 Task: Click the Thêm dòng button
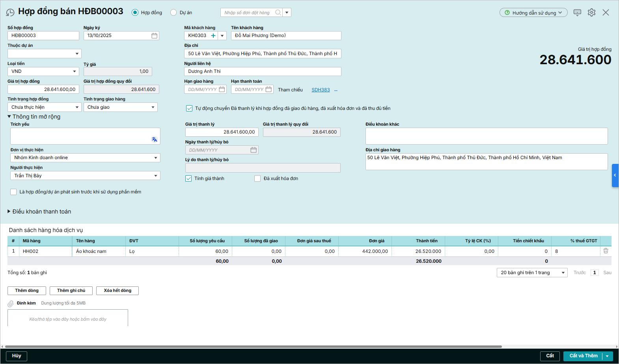point(27,290)
